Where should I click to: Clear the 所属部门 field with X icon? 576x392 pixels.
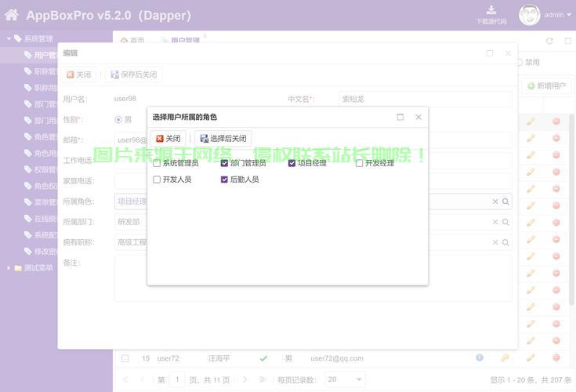(495, 222)
